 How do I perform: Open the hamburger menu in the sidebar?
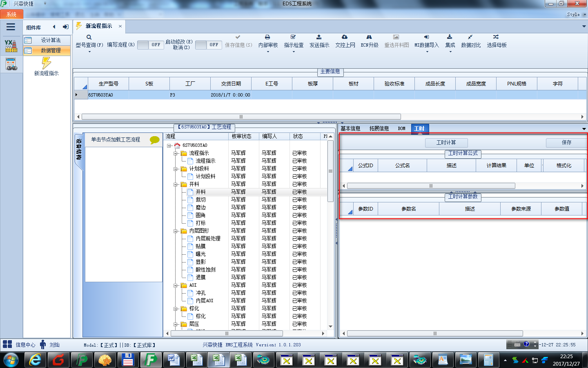pos(11,27)
